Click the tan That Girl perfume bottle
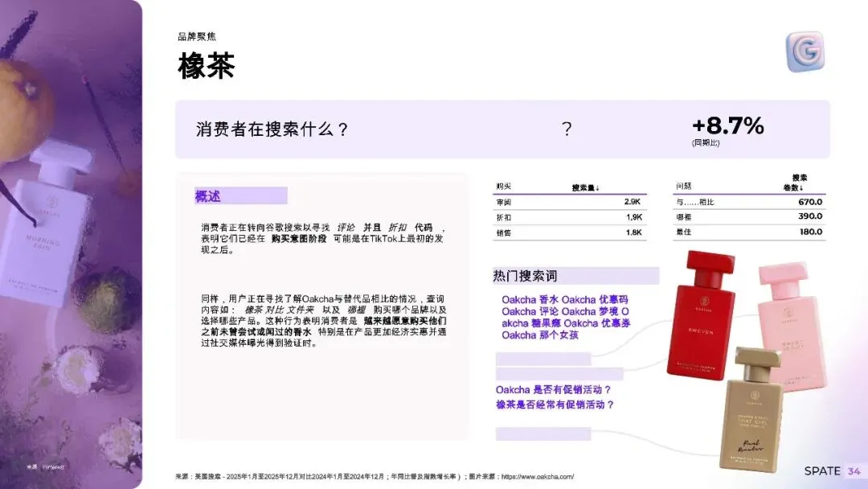Viewport: 868px width, 489px height. pyautogui.click(x=750, y=409)
